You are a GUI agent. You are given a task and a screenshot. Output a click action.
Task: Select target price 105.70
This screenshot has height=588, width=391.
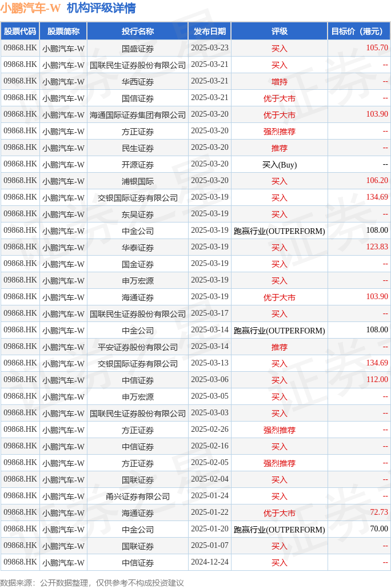[x=377, y=47]
